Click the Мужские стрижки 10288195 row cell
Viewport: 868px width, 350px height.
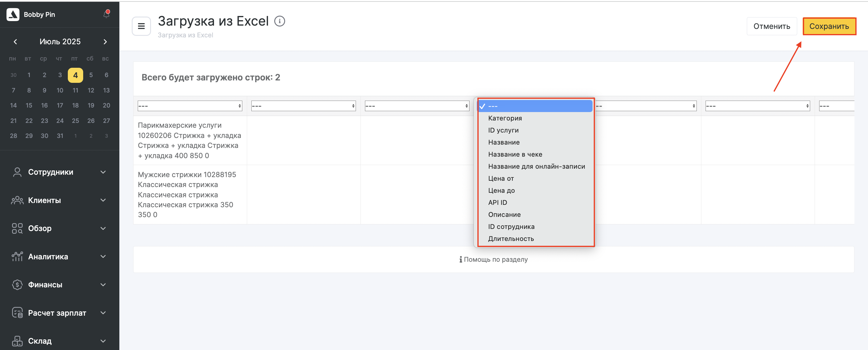[190, 195]
